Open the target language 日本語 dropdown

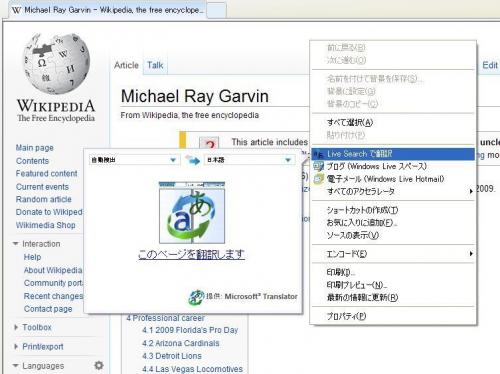pyautogui.click(x=249, y=160)
